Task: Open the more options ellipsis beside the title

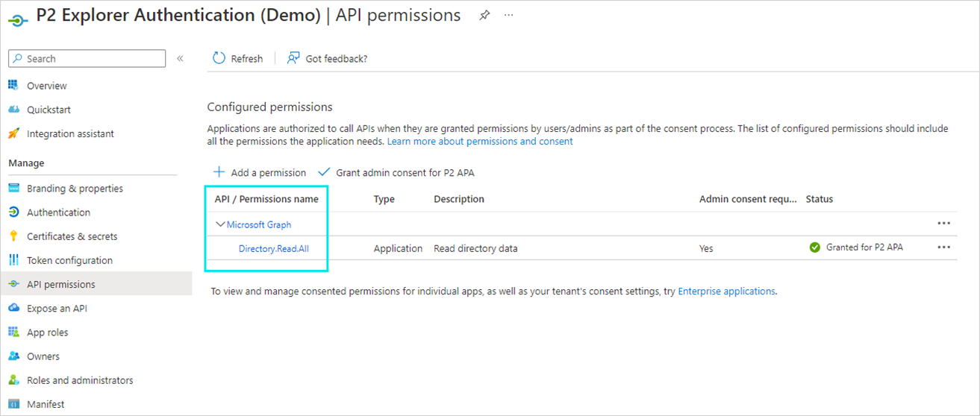Action: click(x=508, y=15)
